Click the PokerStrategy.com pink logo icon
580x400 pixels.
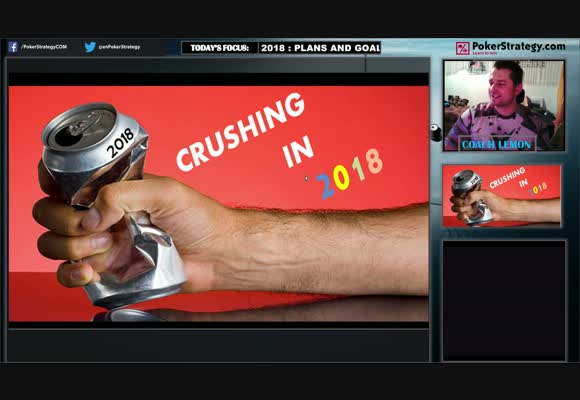(462, 48)
